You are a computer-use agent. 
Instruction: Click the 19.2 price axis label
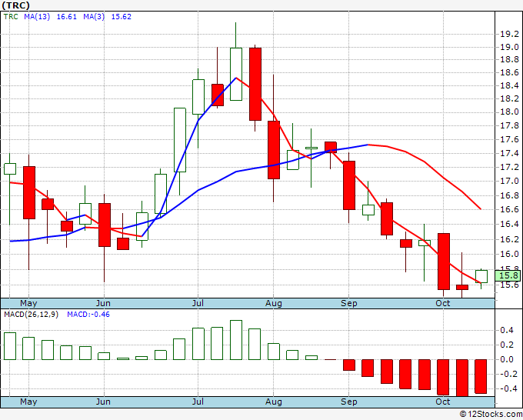click(507, 35)
